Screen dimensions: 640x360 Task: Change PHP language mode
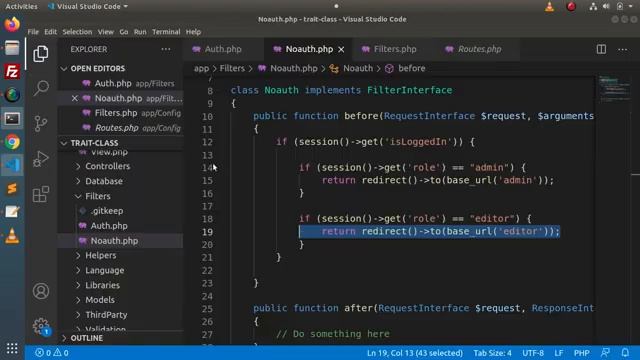(582, 353)
